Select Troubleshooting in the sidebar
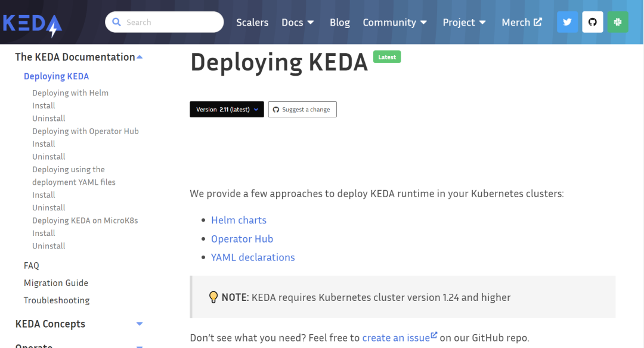This screenshot has height=348, width=644. point(57,300)
